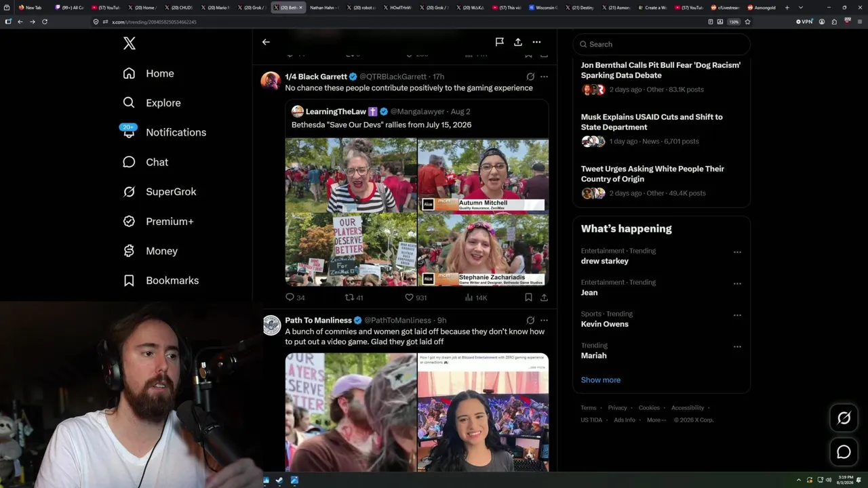Open the Terms footer link

click(x=588, y=407)
